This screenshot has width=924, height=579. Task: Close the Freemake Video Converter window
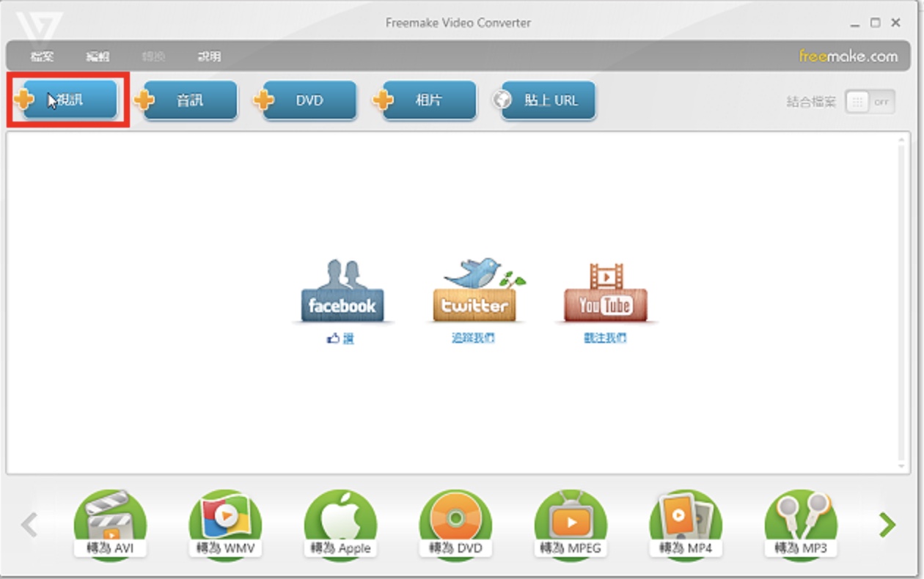coord(895,23)
